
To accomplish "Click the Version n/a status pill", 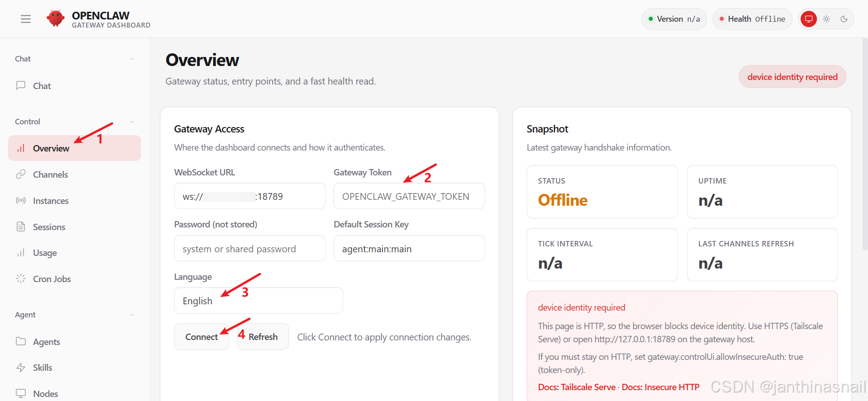I will tap(674, 19).
